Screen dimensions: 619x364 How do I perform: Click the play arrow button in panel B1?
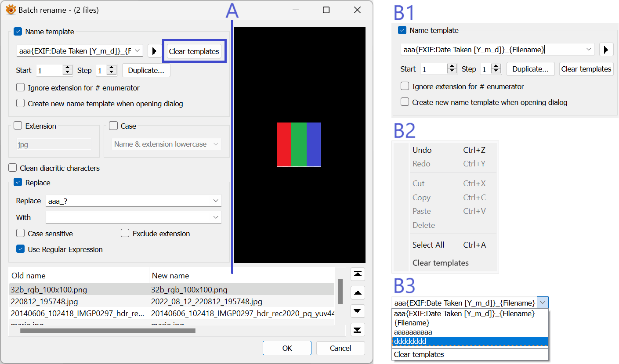[x=606, y=50]
